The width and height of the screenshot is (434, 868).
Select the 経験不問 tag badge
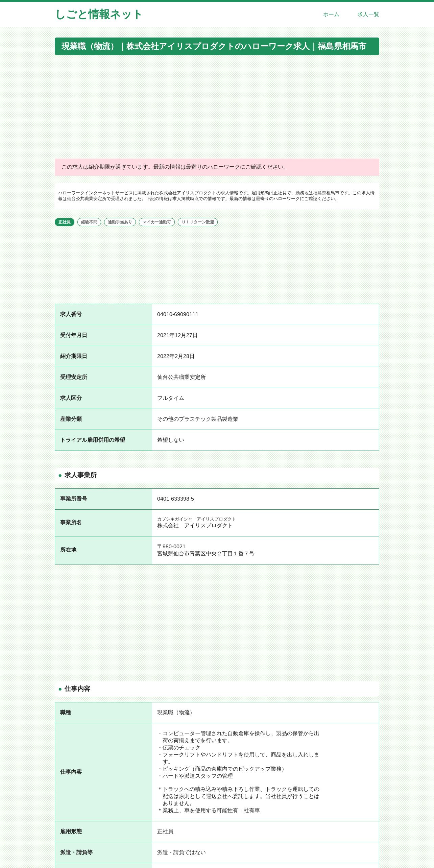(x=89, y=222)
